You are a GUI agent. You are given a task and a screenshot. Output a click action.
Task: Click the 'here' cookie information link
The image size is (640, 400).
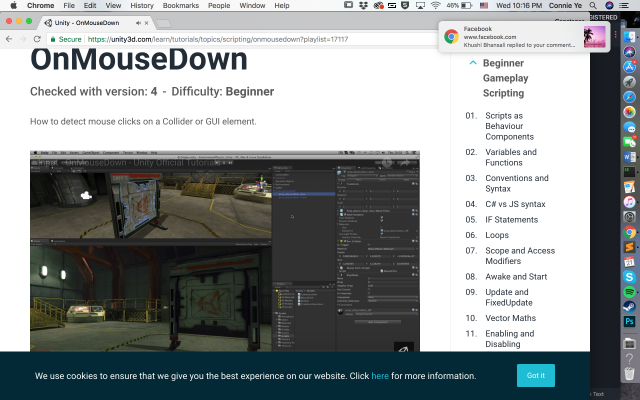pos(380,376)
